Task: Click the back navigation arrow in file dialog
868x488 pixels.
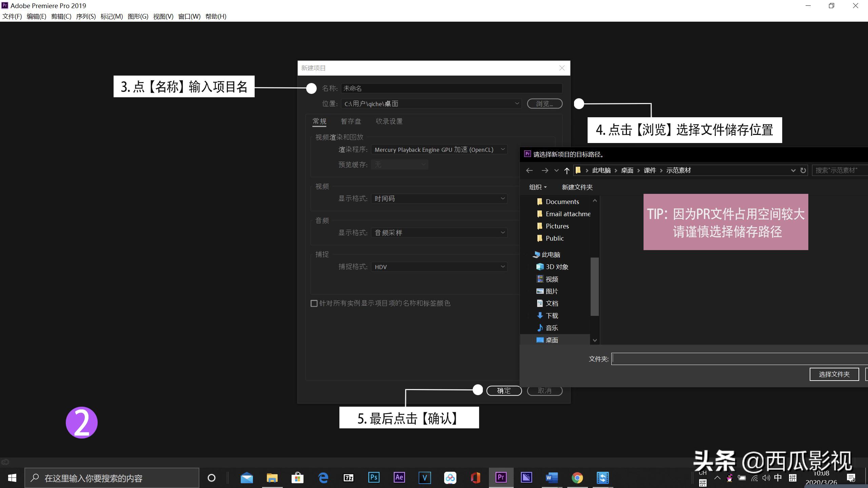Action: (x=529, y=170)
